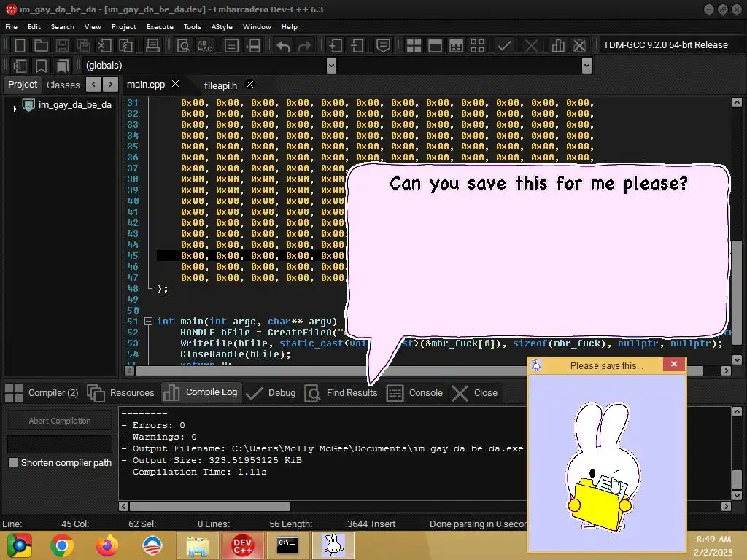Image resolution: width=747 pixels, height=560 pixels.
Task: Click the Syntax Check checkmark icon
Action: 504,46
